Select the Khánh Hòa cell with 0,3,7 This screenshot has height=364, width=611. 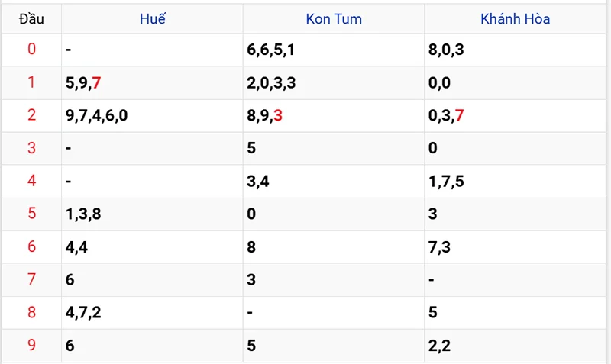[446, 115]
